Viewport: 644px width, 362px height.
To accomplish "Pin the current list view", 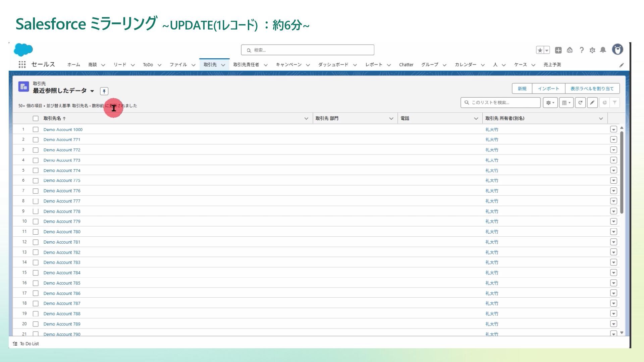I will coord(104,91).
